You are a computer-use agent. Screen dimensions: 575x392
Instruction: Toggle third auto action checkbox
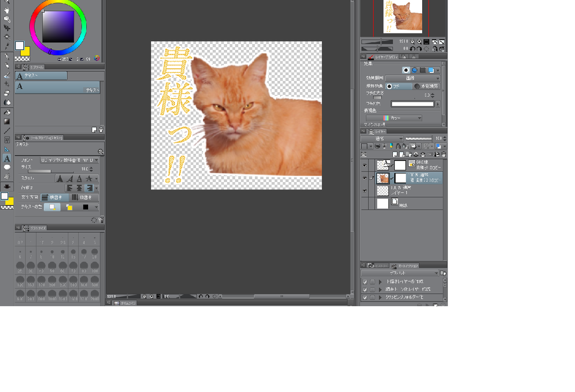coord(365,297)
